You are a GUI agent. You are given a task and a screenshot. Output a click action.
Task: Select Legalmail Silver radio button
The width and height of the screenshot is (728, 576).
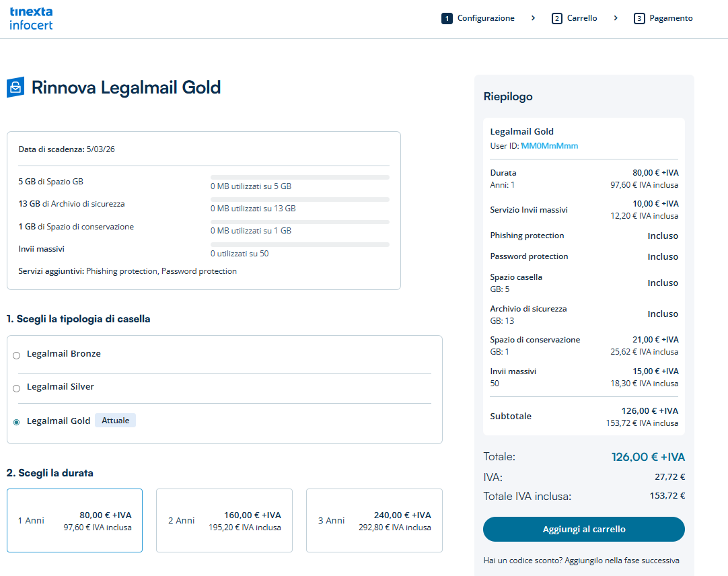click(x=17, y=388)
